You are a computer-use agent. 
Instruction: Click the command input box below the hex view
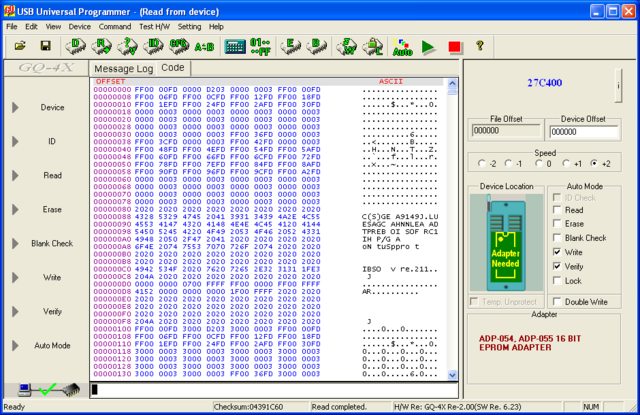(273, 390)
